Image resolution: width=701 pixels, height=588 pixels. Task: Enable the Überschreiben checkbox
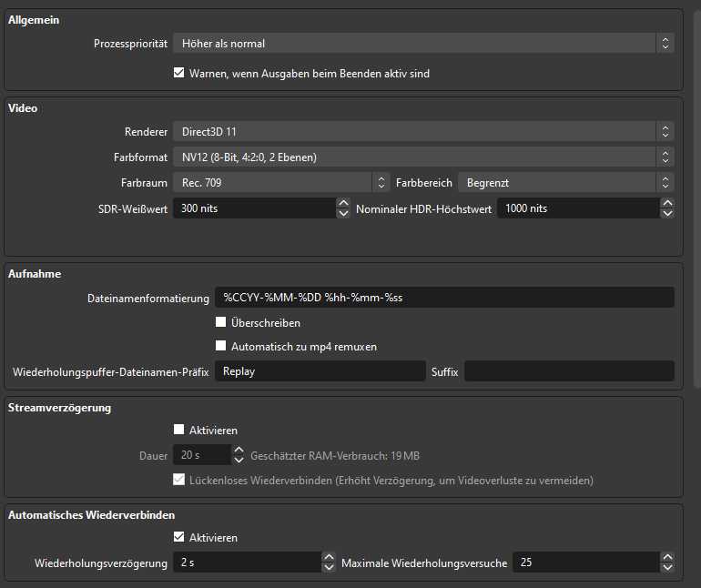221,322
